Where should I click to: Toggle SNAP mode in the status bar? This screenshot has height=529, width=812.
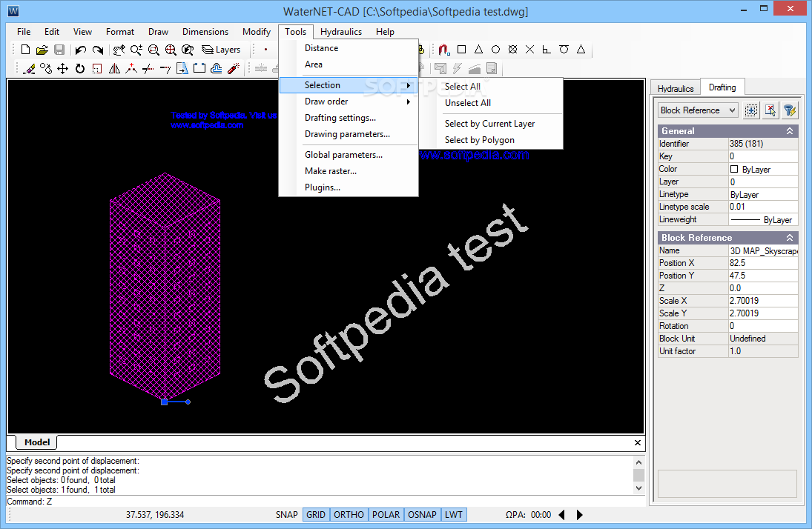pyautogui.click(x=286, y=514)
